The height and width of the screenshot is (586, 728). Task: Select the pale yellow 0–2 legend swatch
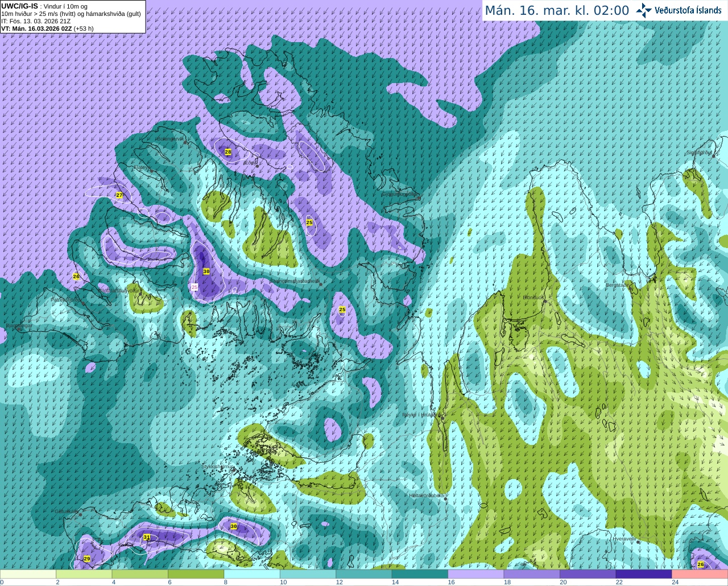pos(28,574)
